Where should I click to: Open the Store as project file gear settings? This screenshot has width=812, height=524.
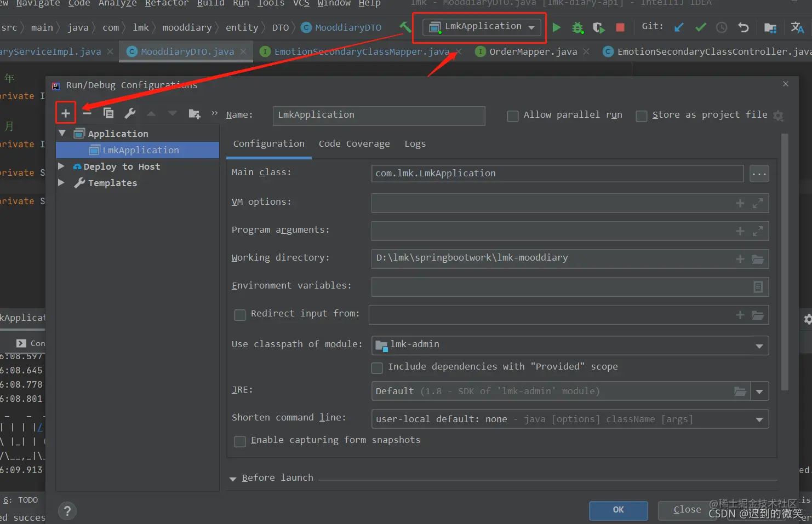pos(778,116)
